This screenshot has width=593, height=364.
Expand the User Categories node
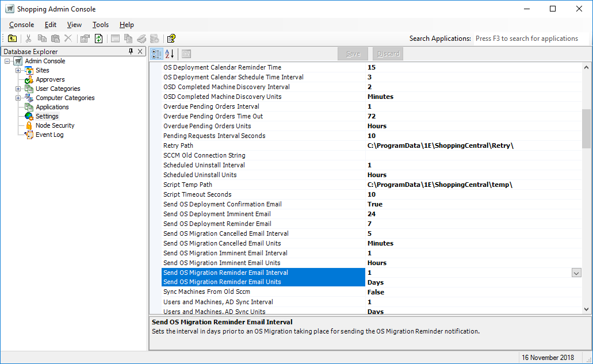[18, 89]
